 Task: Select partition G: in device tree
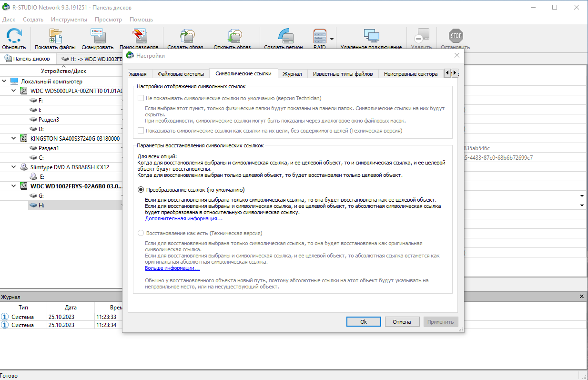41,195
